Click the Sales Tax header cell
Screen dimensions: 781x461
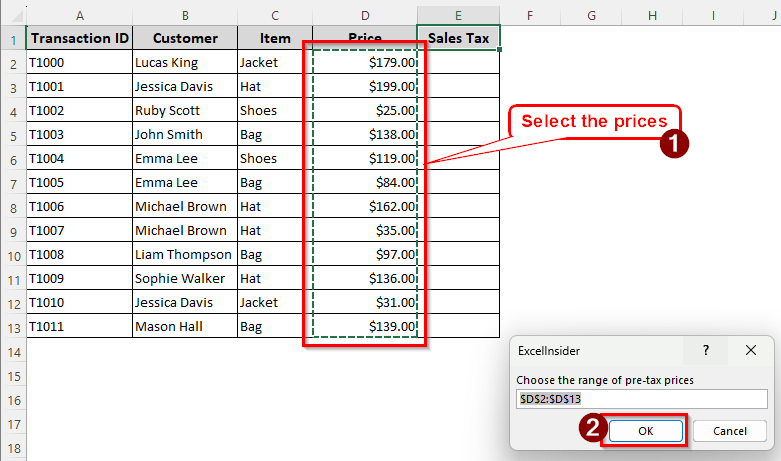[x=458, y=38]
